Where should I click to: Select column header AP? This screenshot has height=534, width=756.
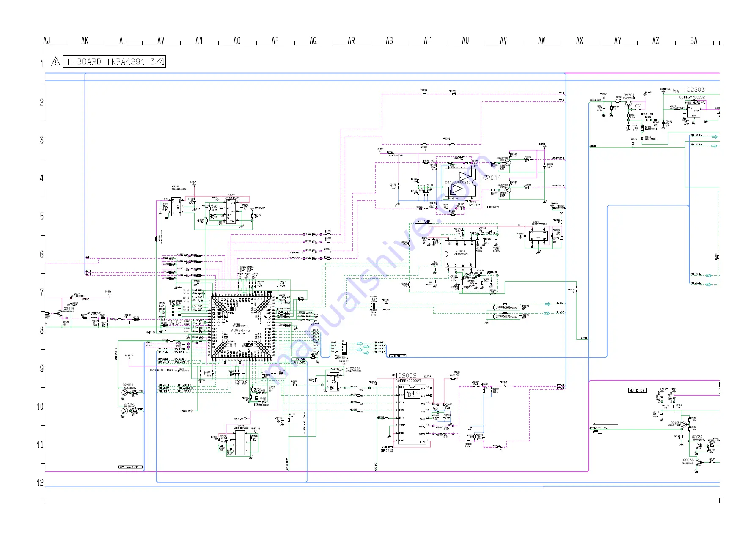(275, 41)
